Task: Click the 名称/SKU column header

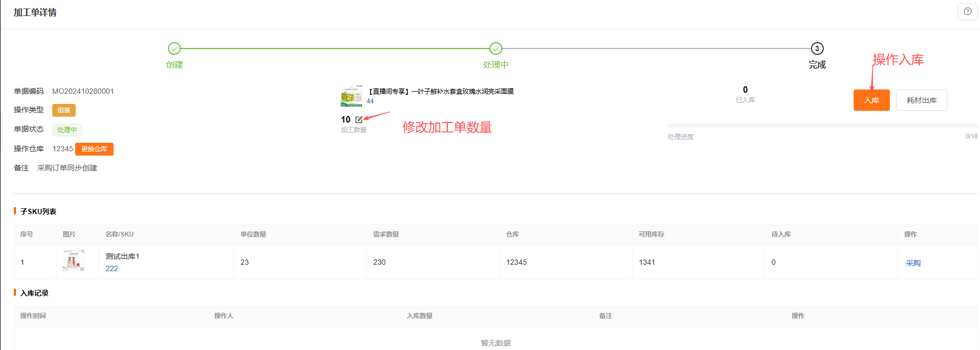Action: (x=119, y=234)
